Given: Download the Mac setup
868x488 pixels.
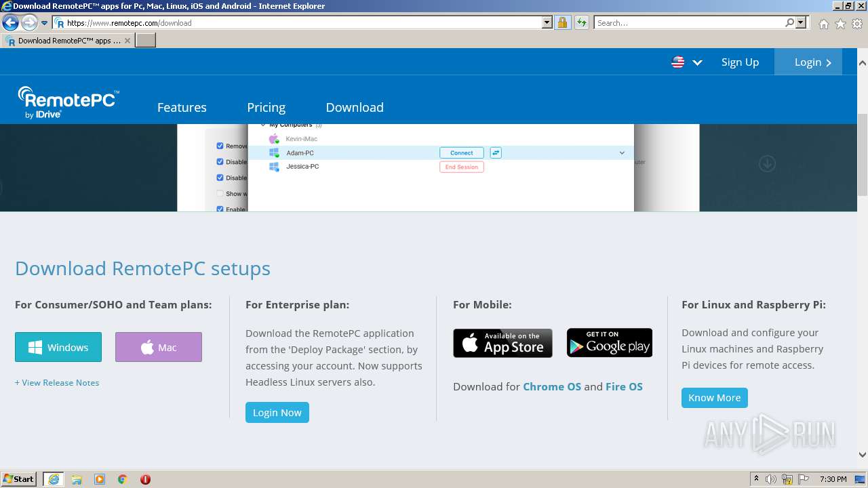Looking at the screenshot, I should [159, 347].
